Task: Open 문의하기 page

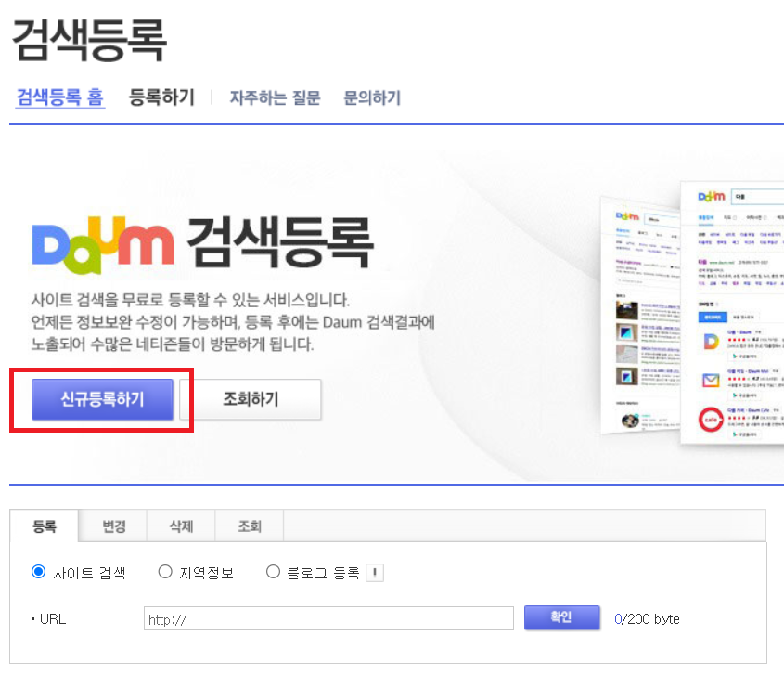Action: click(x=372, y=97)
